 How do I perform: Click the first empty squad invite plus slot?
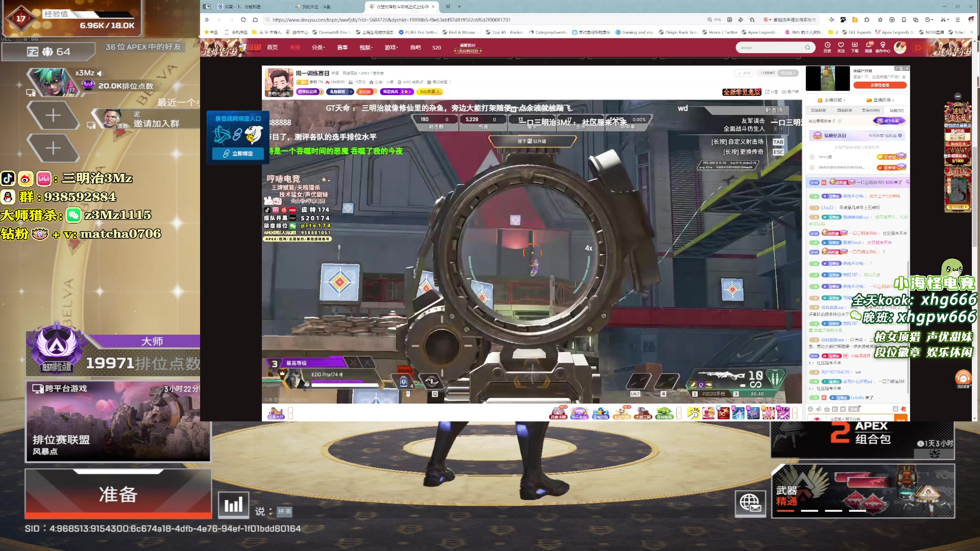point(53,115)
